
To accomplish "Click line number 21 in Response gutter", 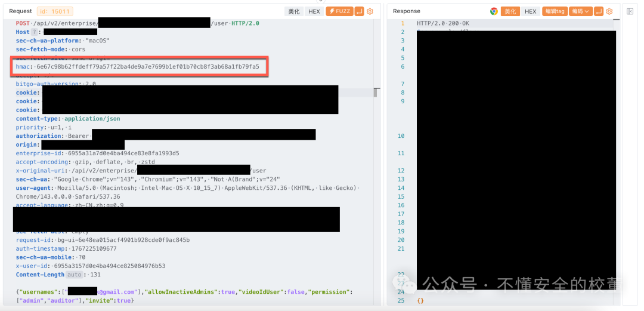I will click(x=401, y=248).
